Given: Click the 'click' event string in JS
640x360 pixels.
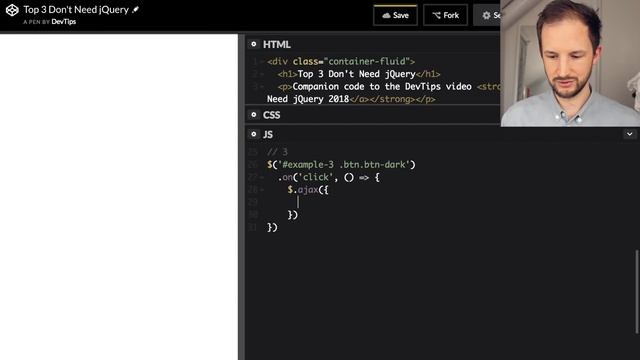Looking at the screenshot, I should point(316,177).
